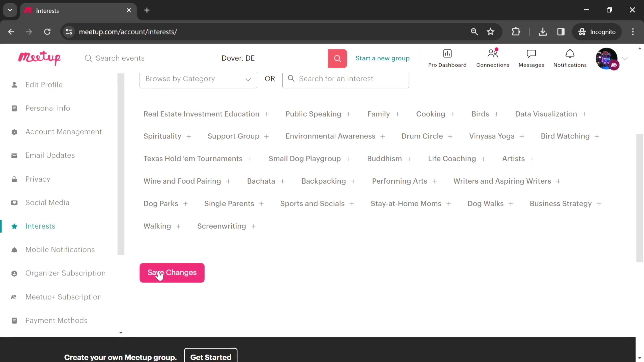Open the account settings sidebar expander
The height and width of the screenshot is (362, 644).
[121, 332]
